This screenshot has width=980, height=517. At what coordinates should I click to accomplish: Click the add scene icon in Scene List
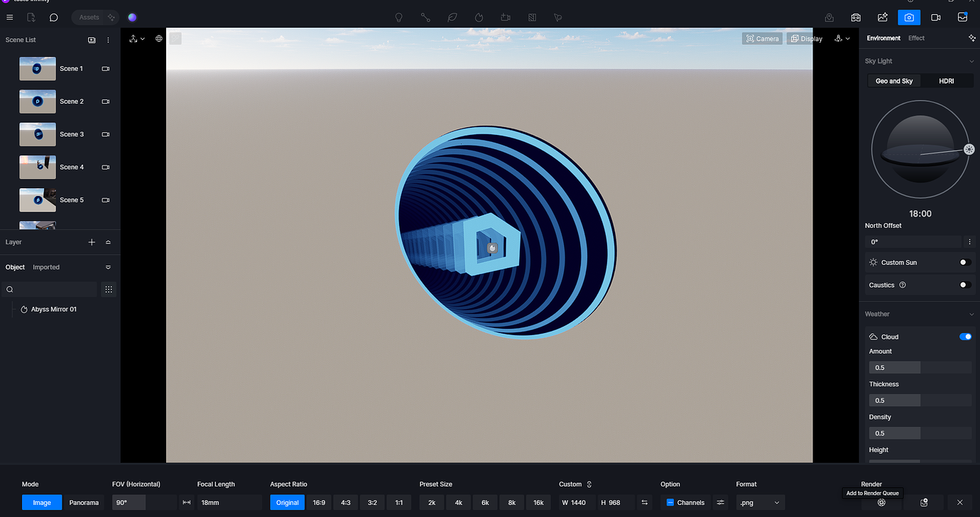92,40
